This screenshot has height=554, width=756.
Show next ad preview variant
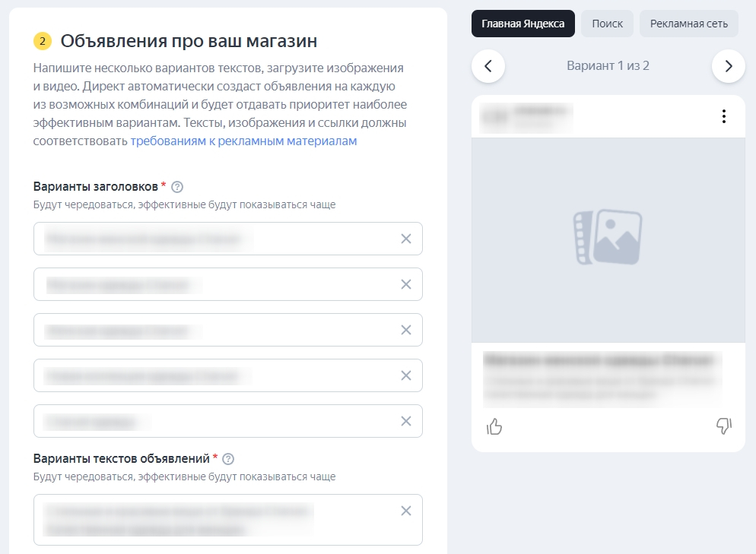coord(728,66)
